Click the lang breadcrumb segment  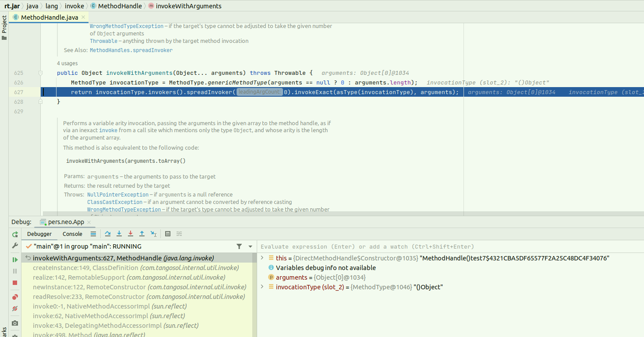tap(52, 6)
